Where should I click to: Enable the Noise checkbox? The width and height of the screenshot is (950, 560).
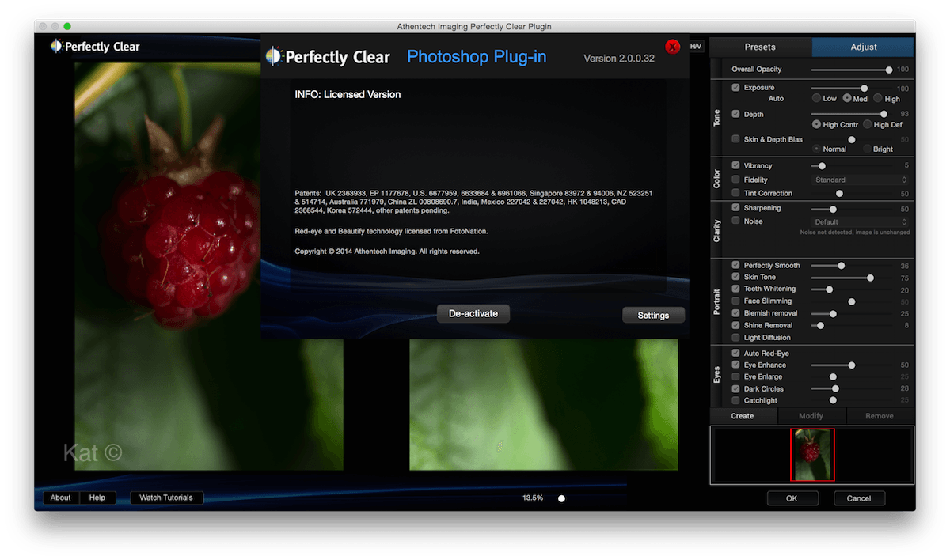click(x=736, y=221)
